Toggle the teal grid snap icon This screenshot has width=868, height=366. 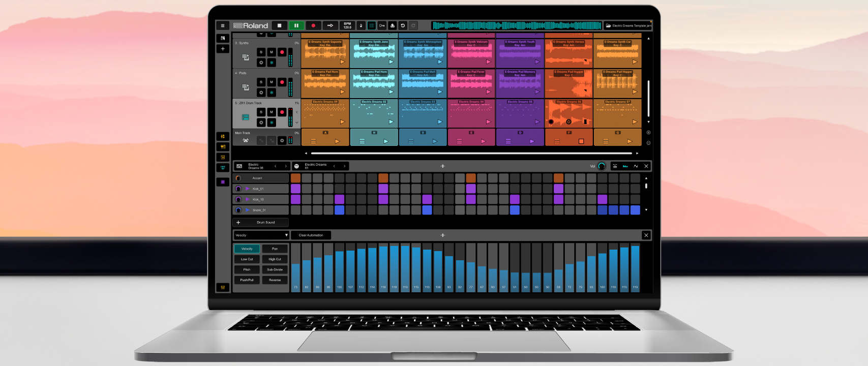pos(372,25)
